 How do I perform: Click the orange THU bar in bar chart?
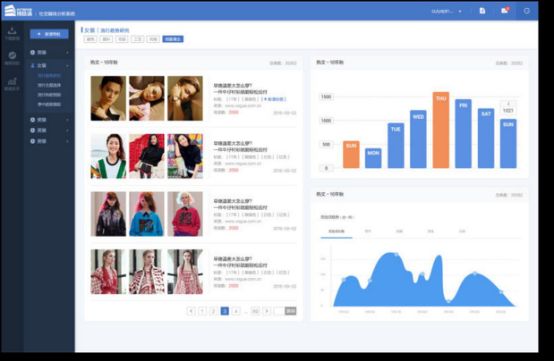coord(441,130)
